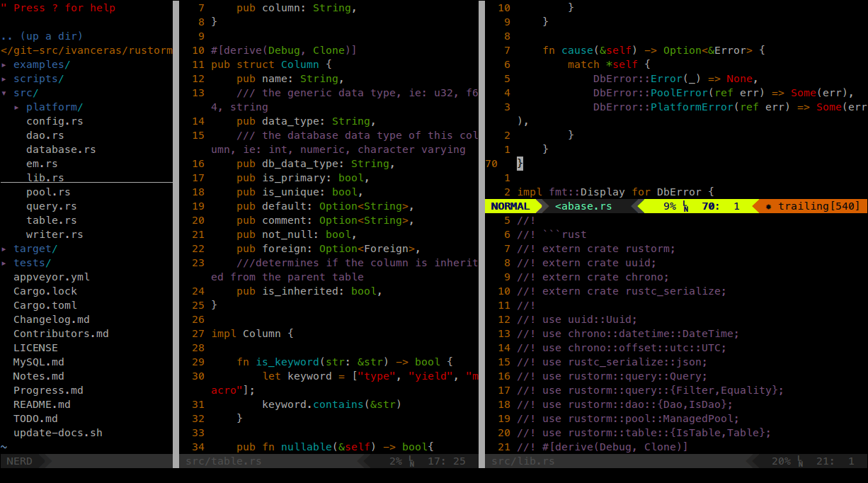Place cursor on 'pub fn nullable' line
868x483 pixels.
tap(335, 447)
